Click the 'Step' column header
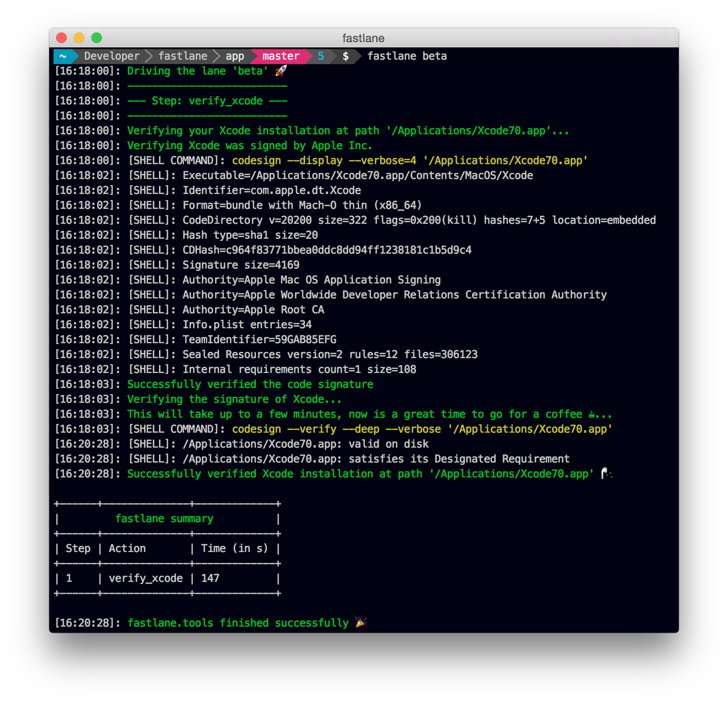This screenshot has height=703, width=728. click(x=78, y=548)
